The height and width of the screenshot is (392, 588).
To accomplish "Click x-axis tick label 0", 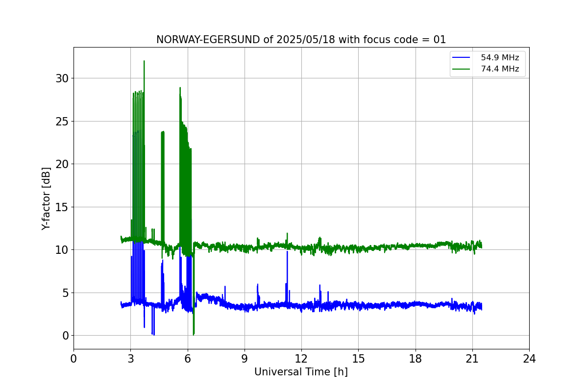I will click(x=73, y=359).
